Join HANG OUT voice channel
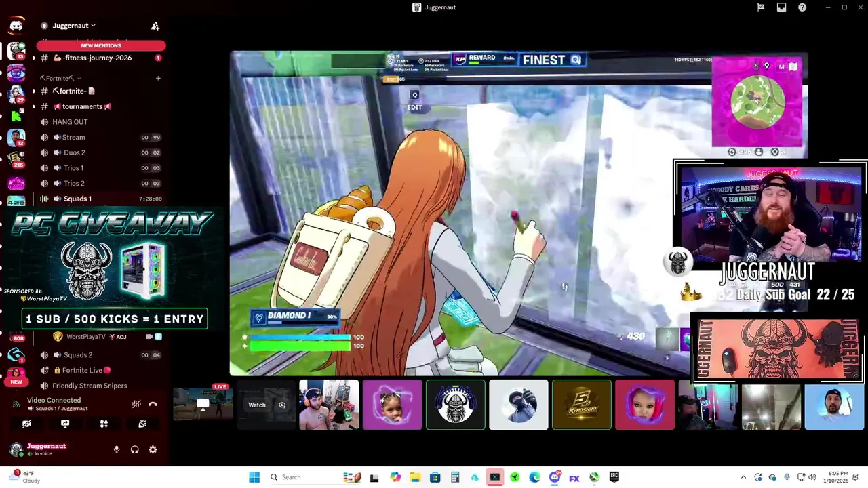 [x=101, y=122]
